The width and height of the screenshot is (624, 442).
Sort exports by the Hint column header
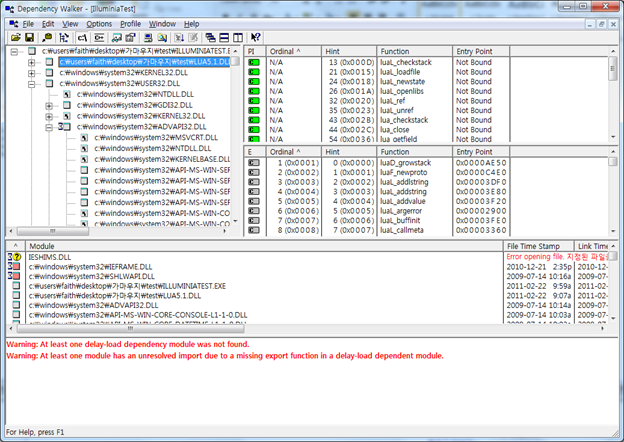point(349,152)
